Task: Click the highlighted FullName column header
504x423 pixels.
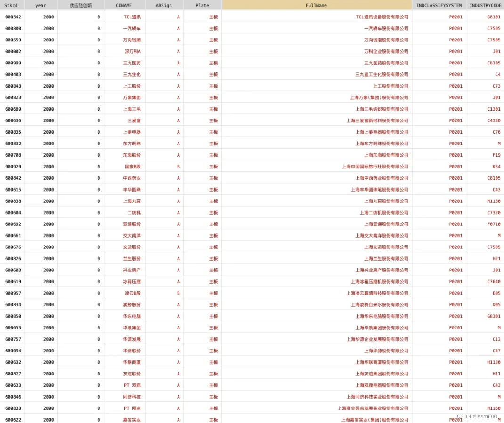Action: (x=317, y=5)
